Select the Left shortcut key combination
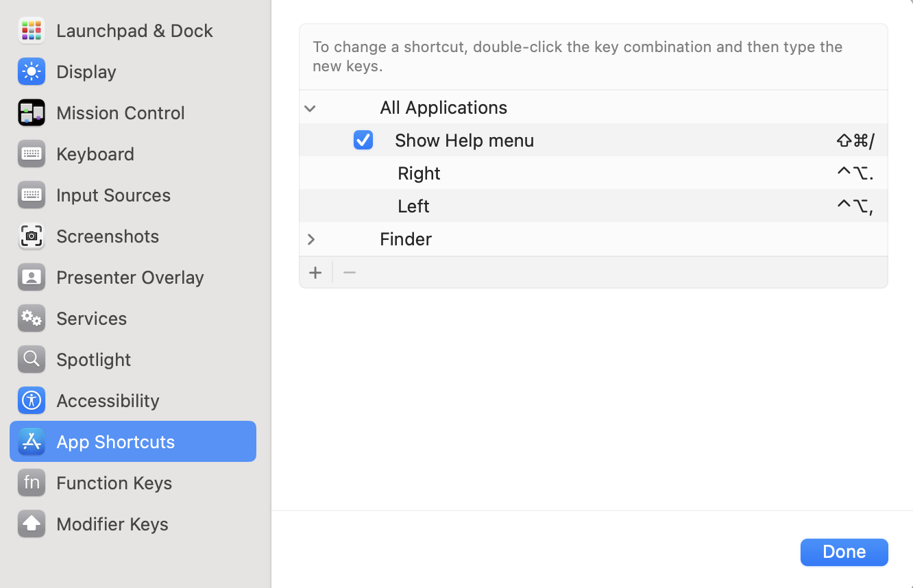Image resolution: width=913 pixels, height=588 pixels. pos(854,206)
